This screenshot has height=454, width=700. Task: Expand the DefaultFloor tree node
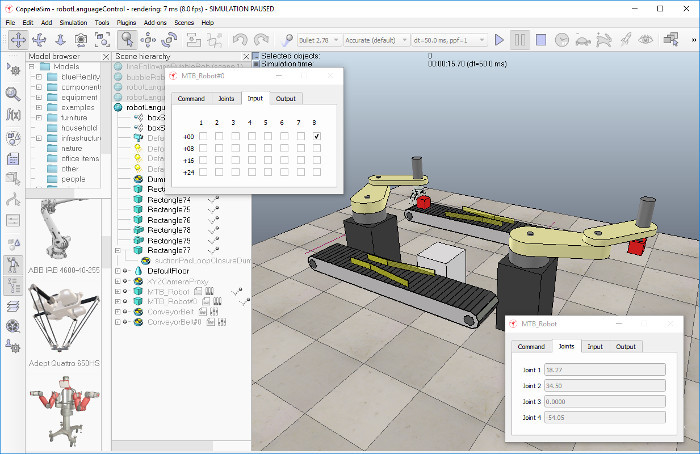point(118,271)
